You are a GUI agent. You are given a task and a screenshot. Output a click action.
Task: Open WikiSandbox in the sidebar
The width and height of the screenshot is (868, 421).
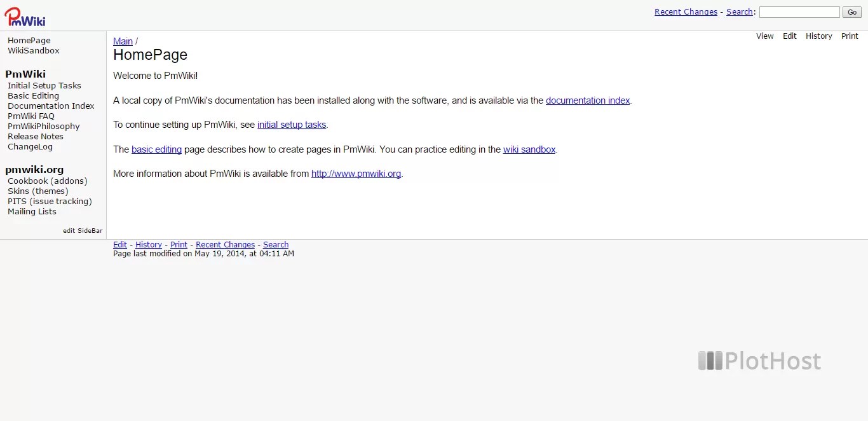[34, 51]
